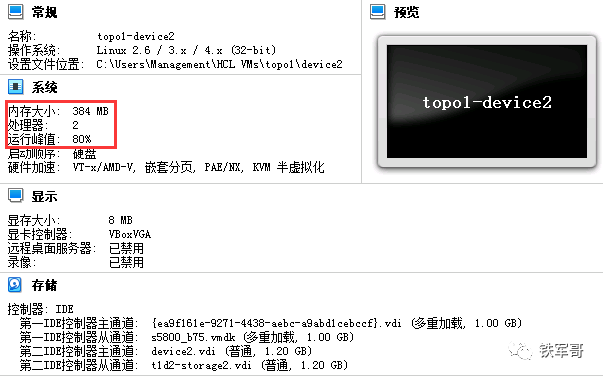Click the 远程桌面服务器 已禁用 status
This screenshot has height=377, width=603.
(x=126, y=248)
